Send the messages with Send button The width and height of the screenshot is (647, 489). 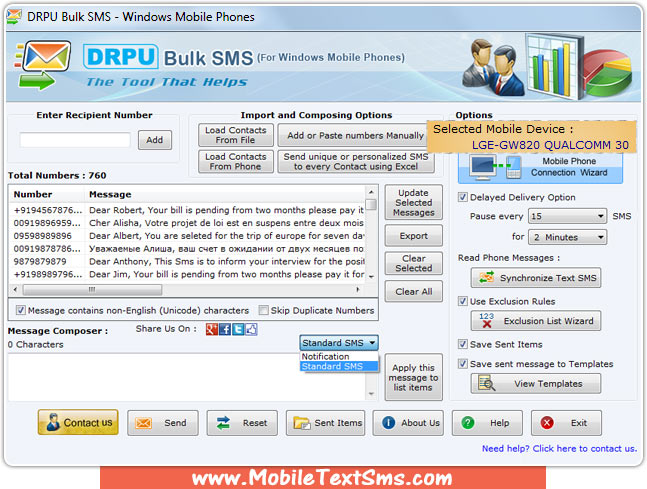point(163,423)
